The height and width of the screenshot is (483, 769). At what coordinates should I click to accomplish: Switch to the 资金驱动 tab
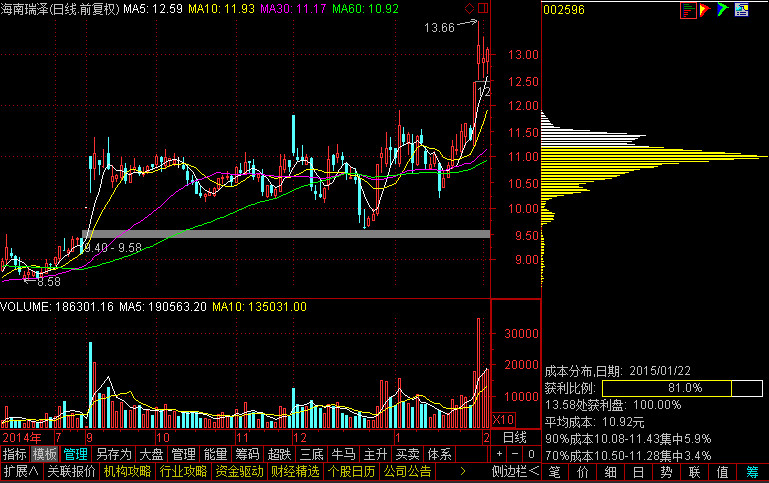[239, 471]
